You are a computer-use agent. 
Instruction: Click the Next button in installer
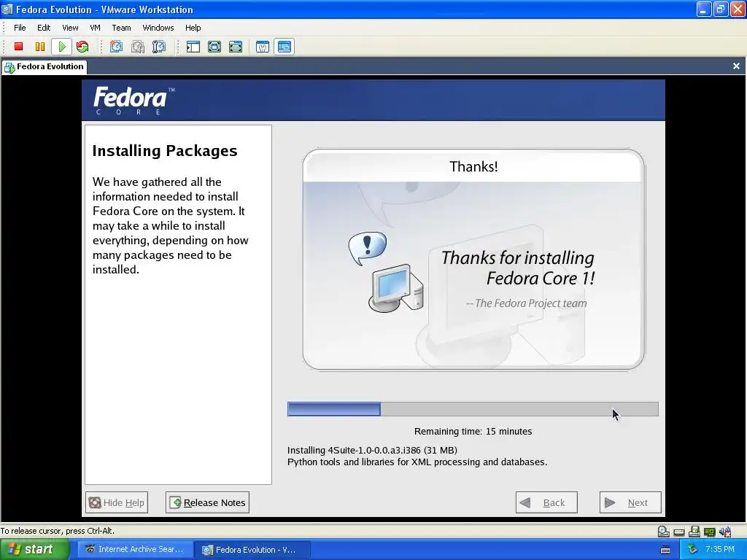point(630,502)
